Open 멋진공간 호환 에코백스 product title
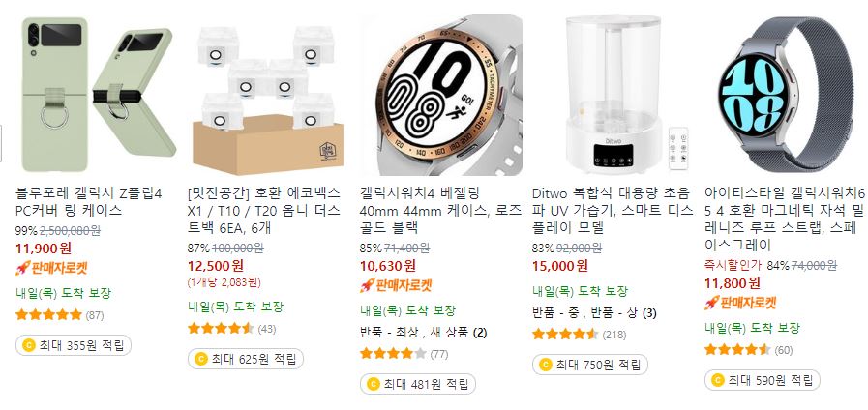Viewport: 868px width, 410px height. pyautogui.click(x=264, y=210)
